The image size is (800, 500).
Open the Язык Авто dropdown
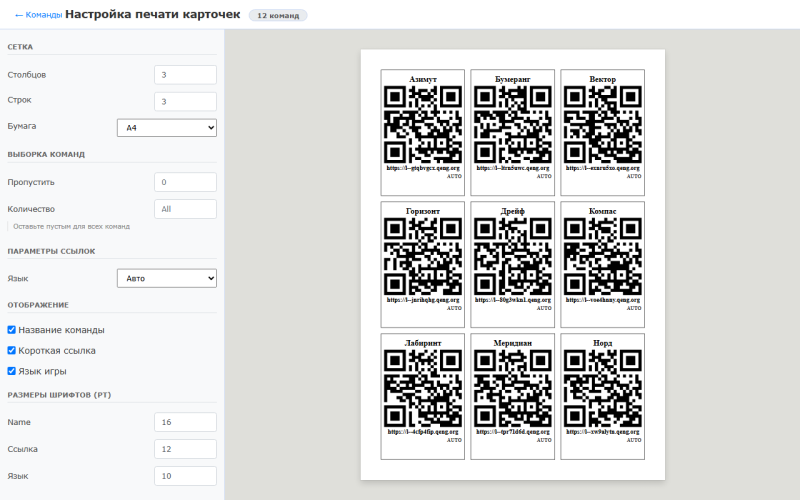pos(167,278)
